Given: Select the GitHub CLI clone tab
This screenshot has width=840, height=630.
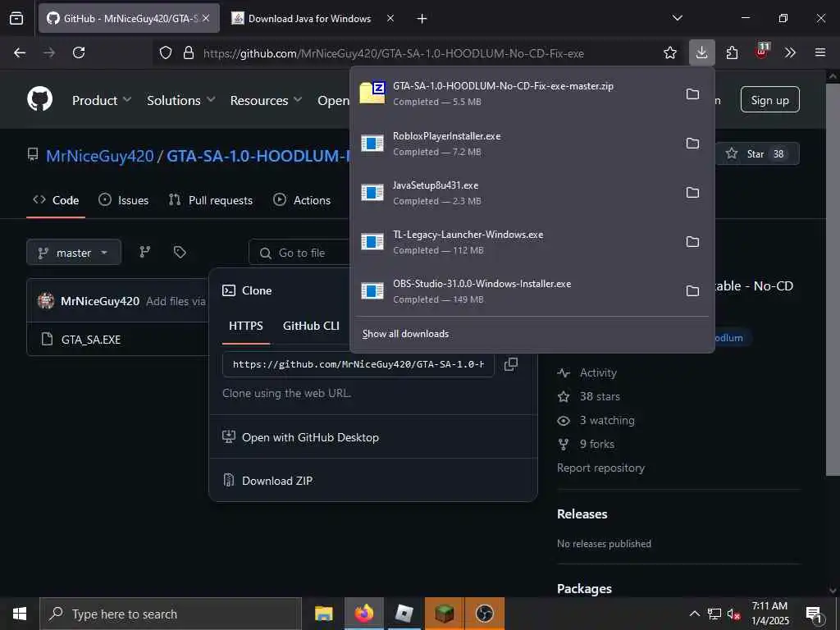Looking at the screenshot, I should pyautogui.click(x=311, y=326).
